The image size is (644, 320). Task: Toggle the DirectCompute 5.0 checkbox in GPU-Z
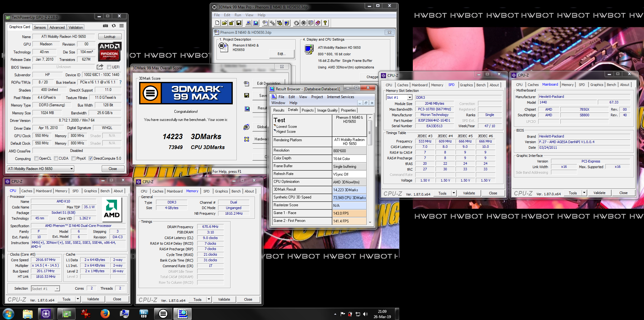pos(90,158)
